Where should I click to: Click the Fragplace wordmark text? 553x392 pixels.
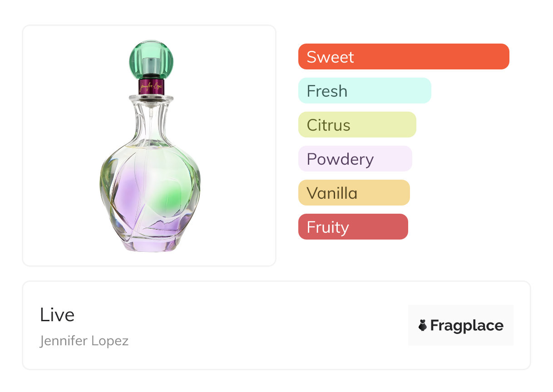coord(467,325)
